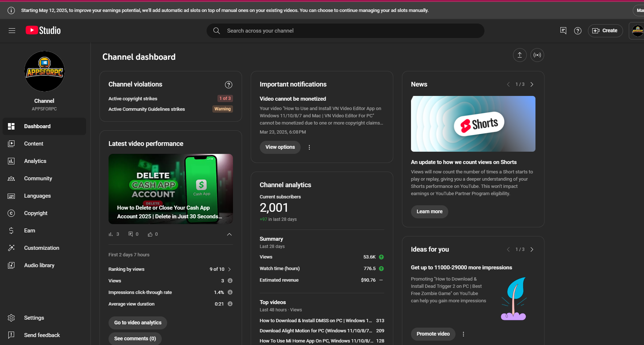The image size is (644, 345).
Task: Click the Video cannot be monetized heading
Action: coord(293,99)
